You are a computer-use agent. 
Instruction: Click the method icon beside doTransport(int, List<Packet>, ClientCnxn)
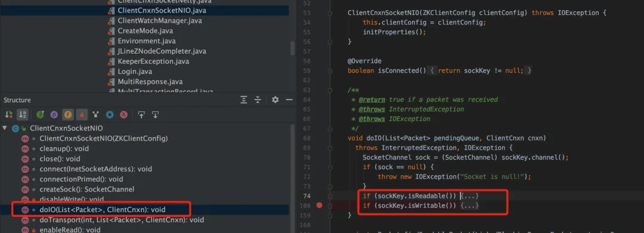coord(26,220)
